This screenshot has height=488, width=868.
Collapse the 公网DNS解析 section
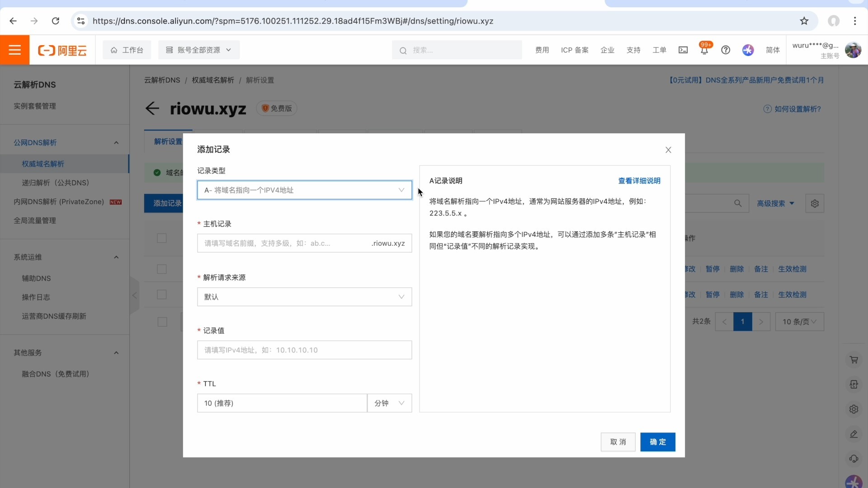click(116, 143)
